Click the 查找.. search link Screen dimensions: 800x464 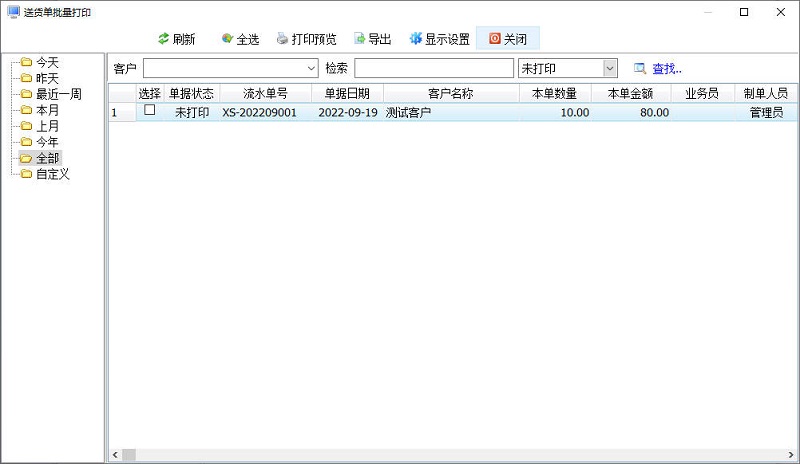(x=667, y=68)
